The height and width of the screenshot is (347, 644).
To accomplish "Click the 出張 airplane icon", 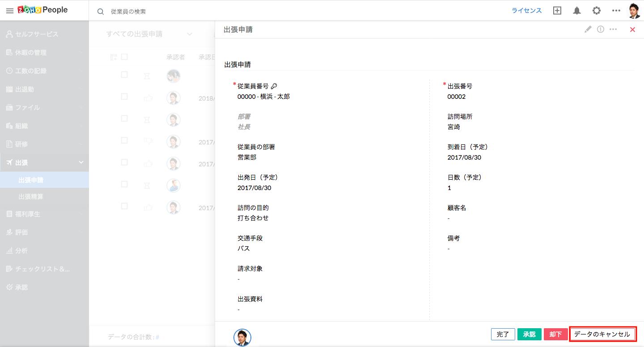I will [x=9, y=162].
